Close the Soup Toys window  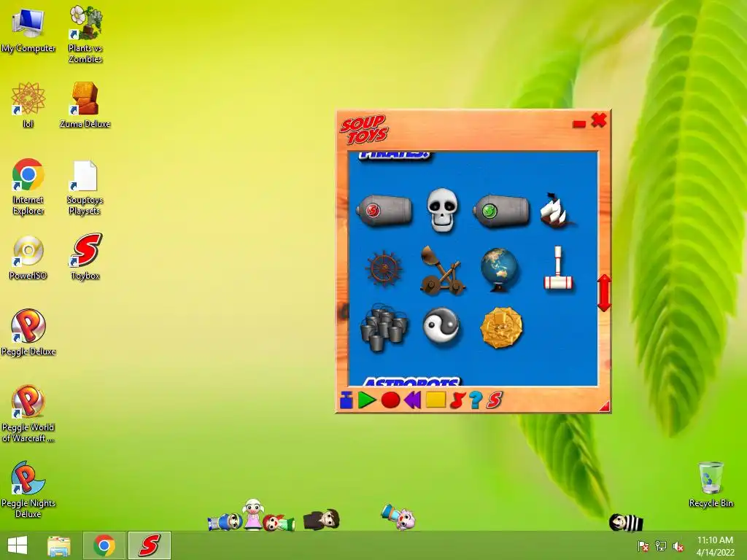pyautogui.click(x=599, y=120)
